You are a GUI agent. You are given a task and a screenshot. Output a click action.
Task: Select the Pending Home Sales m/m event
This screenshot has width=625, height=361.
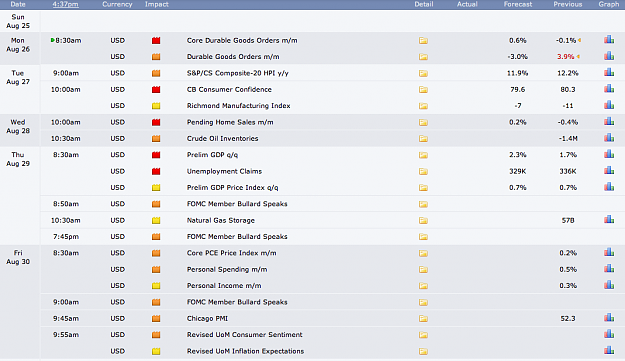tap(230, 122)
